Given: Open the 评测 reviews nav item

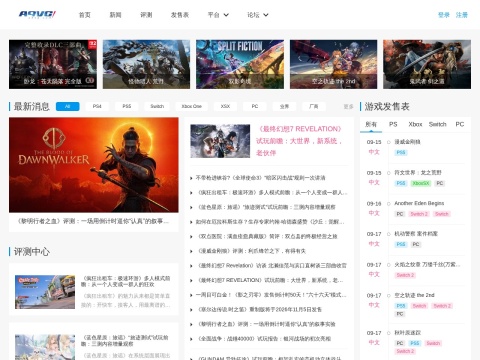Looking at the screenshot, I should tap(146, 15).
